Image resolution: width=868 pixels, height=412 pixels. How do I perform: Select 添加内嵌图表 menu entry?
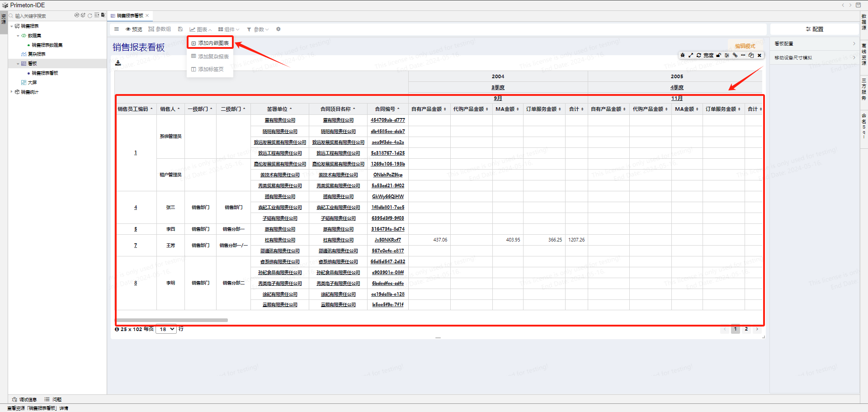pos(210,43)
